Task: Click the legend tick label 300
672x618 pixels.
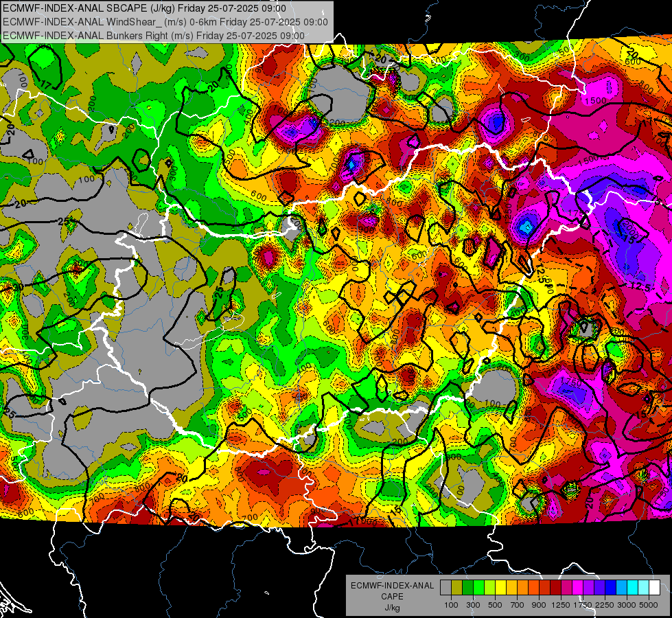Action: 473,605
